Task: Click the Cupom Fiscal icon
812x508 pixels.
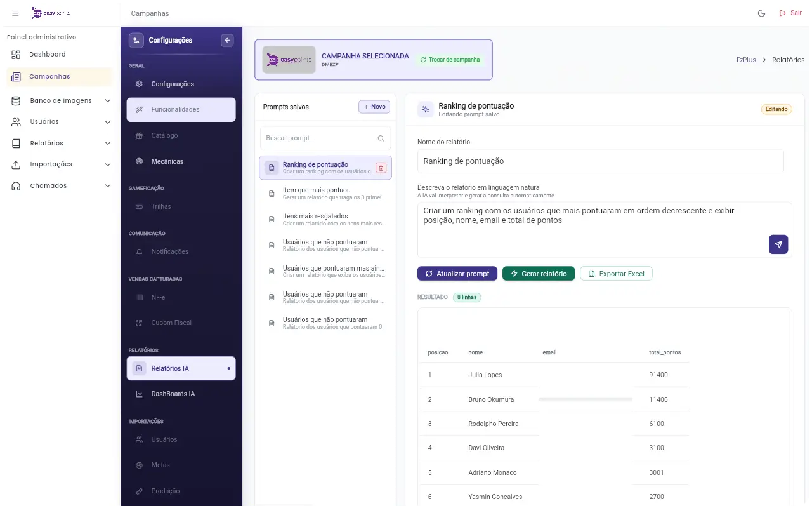Action: [139, 323]
